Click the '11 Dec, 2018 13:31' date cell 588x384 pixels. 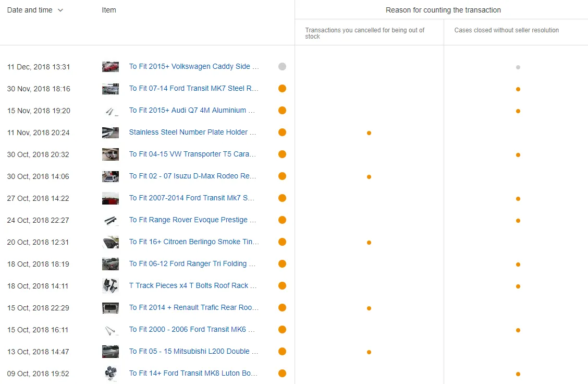point(39,67)
